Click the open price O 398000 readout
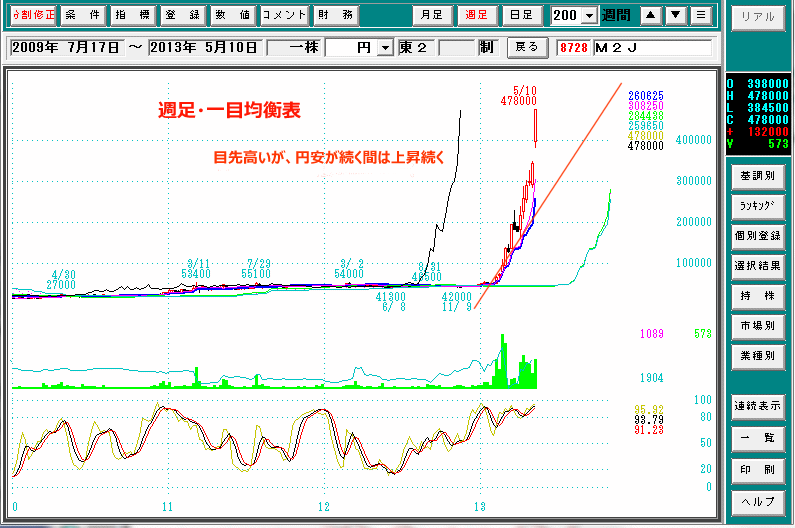This screenshot has width=795, height=528. coord(758,84)
